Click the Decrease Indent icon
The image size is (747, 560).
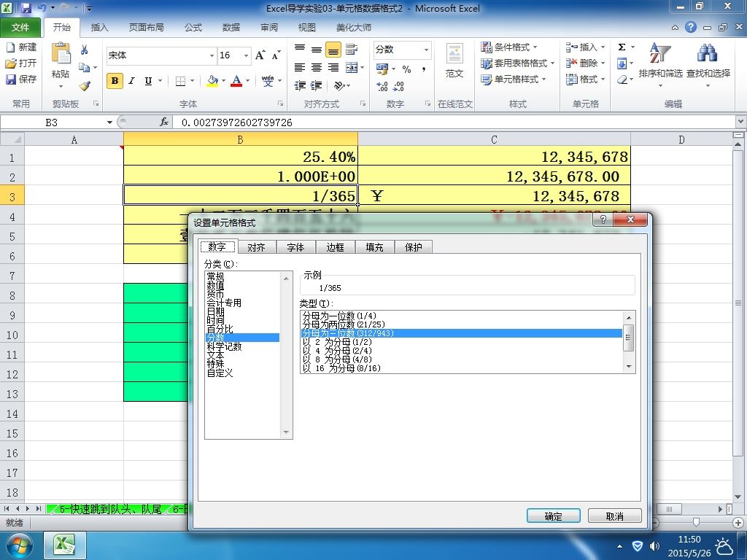(300, 86)
